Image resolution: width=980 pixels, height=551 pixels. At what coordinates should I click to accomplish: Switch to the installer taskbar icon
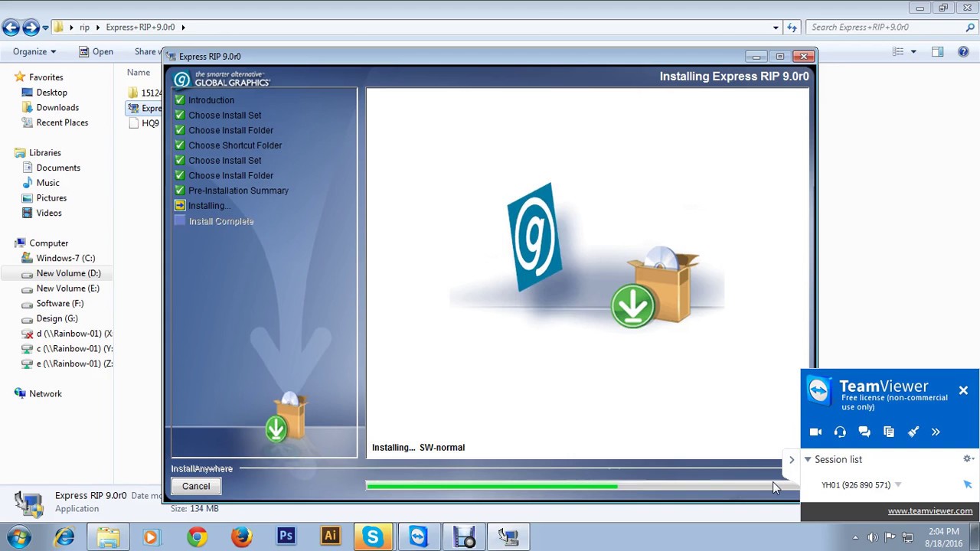(508, 537)
